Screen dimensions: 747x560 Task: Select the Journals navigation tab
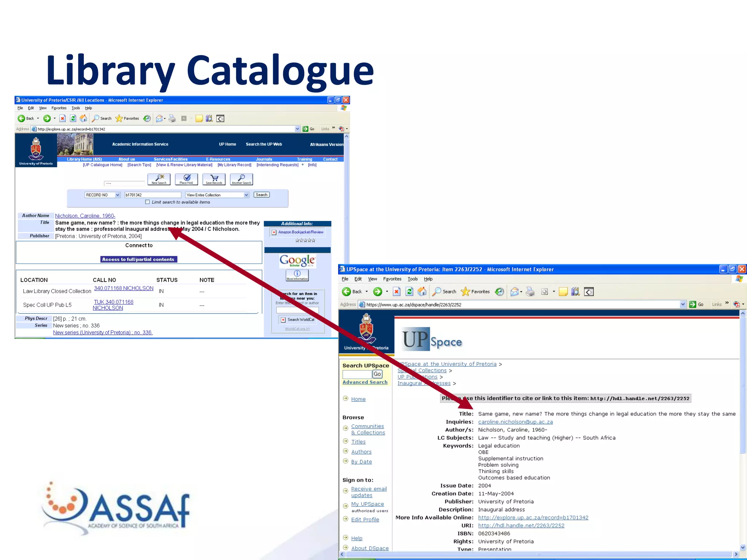point(264,159)
